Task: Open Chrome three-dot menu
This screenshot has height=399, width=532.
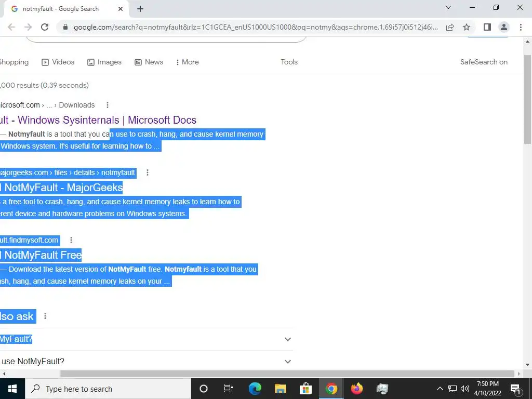Action: [521, 27]
